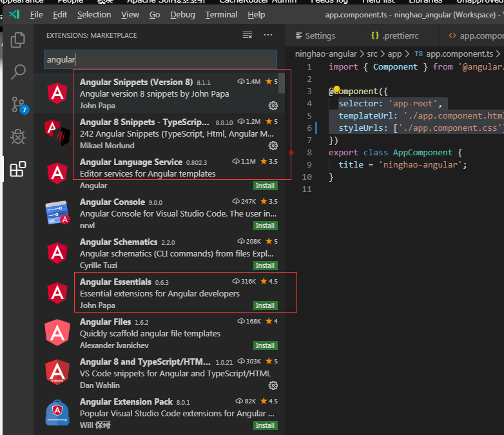The image size is (504, 435).
Task: Click the AppComponent class name in code
Action: coord(422,152)
